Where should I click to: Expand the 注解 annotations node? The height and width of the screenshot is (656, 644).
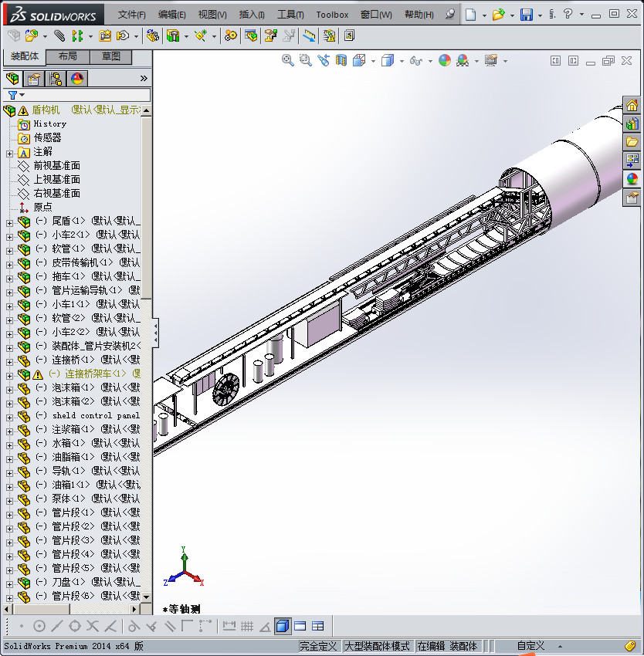pyautogui.click(x=9, y=154)
